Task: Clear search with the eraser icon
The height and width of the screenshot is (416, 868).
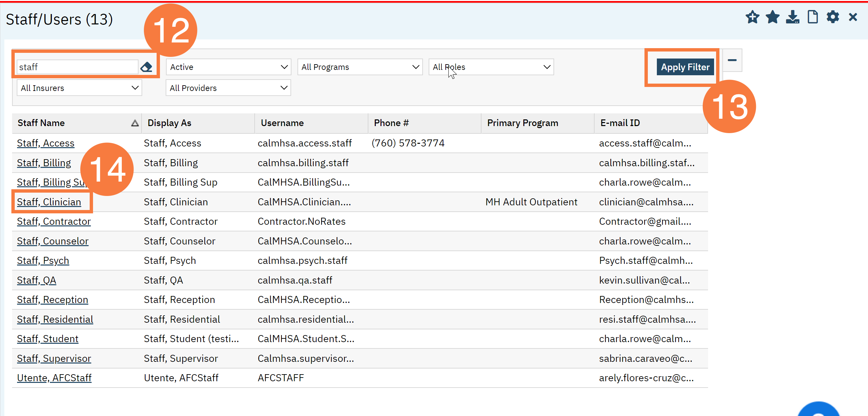Action: (x=146, y=67)
